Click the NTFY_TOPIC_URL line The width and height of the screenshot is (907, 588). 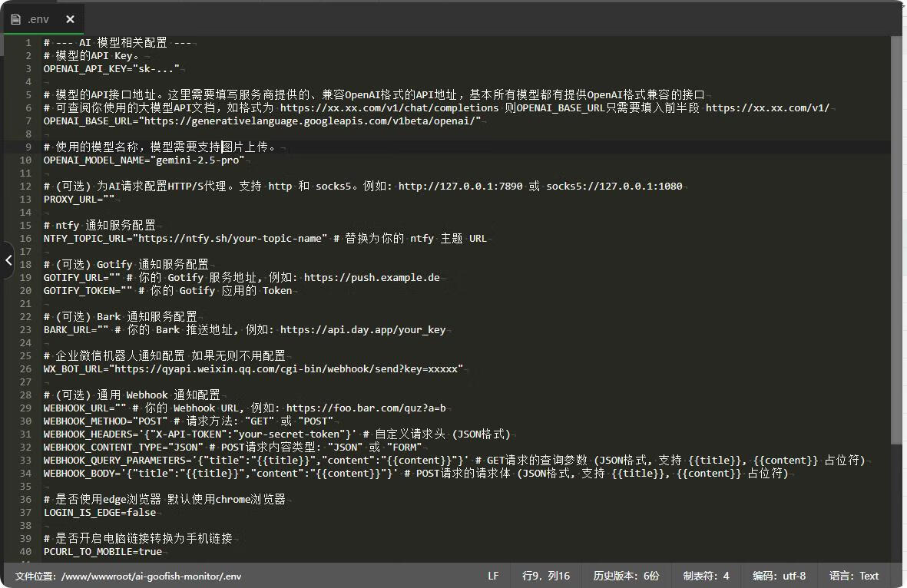coord(265,238)
